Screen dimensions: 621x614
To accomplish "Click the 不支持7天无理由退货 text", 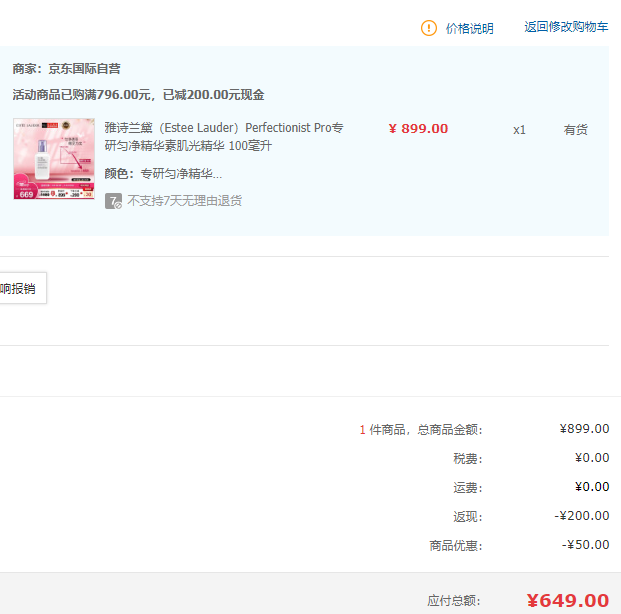I will 184,201.
